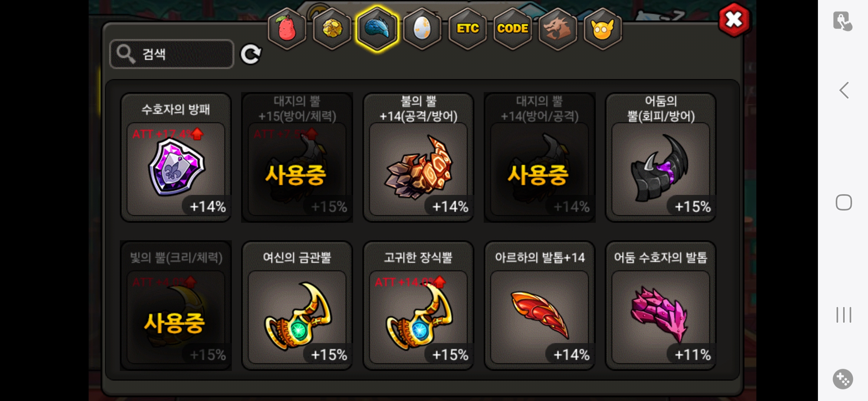Open the yellow horned mask tab

[603, 29]
